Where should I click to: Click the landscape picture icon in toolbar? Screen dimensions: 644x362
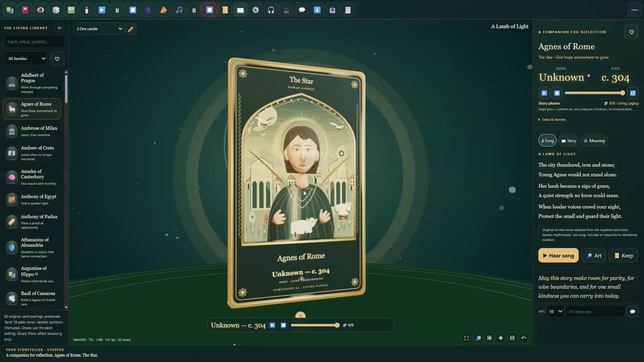pos(71,10)
